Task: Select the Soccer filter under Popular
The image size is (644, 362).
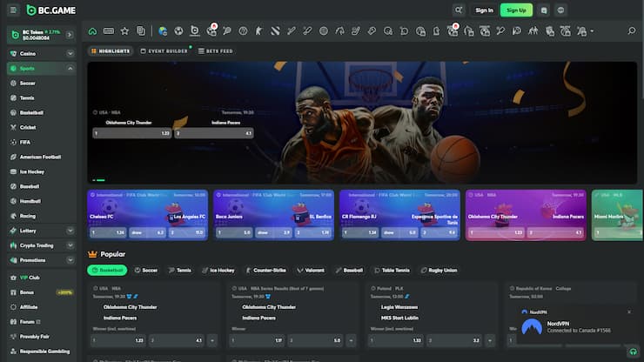Action: click(146, 271)
